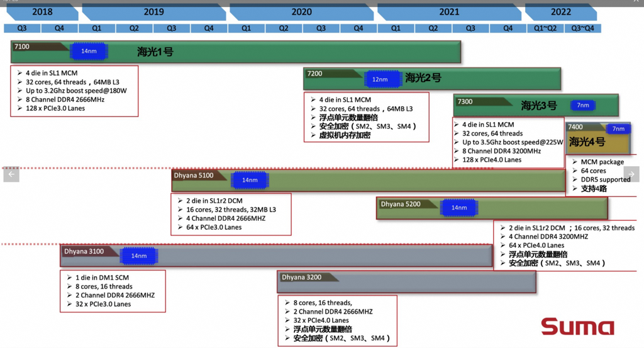Viewport: 644px width, 348px height.
Task: Close the image viewer with the X
Action: click(x=636, y=2)
